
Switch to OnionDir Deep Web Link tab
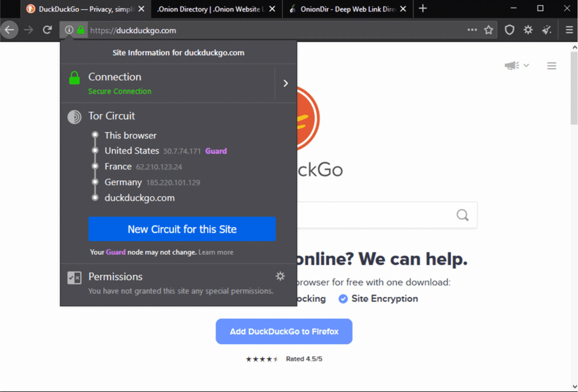pyautogui.click(x=347, y=9)
